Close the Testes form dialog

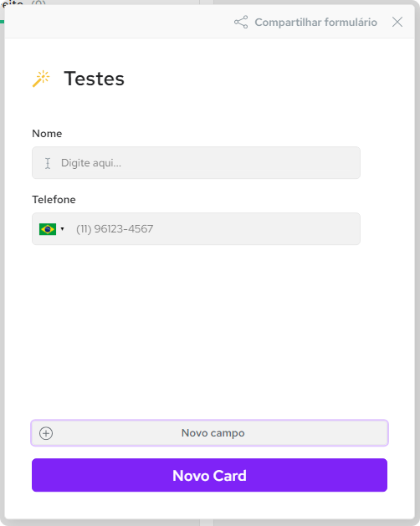(x=397, y=22)
